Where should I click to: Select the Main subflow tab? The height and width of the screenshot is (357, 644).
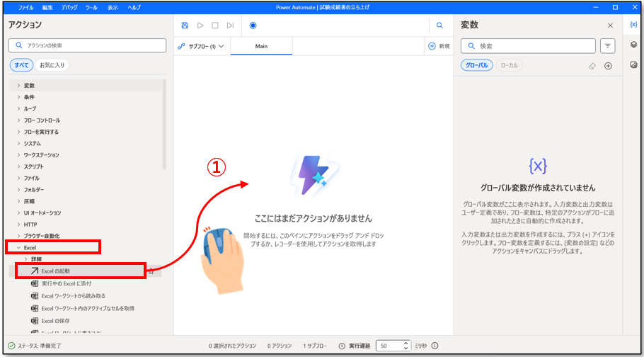coord(261,46)
